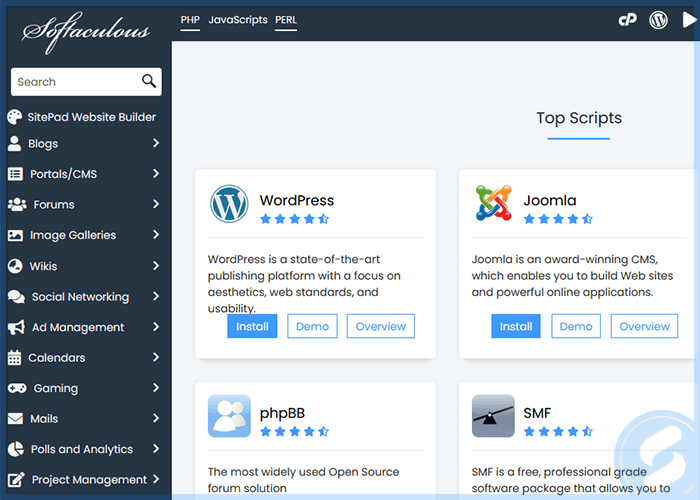Expand the Wikis category chevron

pyautogui.click(x=156, y=266)
